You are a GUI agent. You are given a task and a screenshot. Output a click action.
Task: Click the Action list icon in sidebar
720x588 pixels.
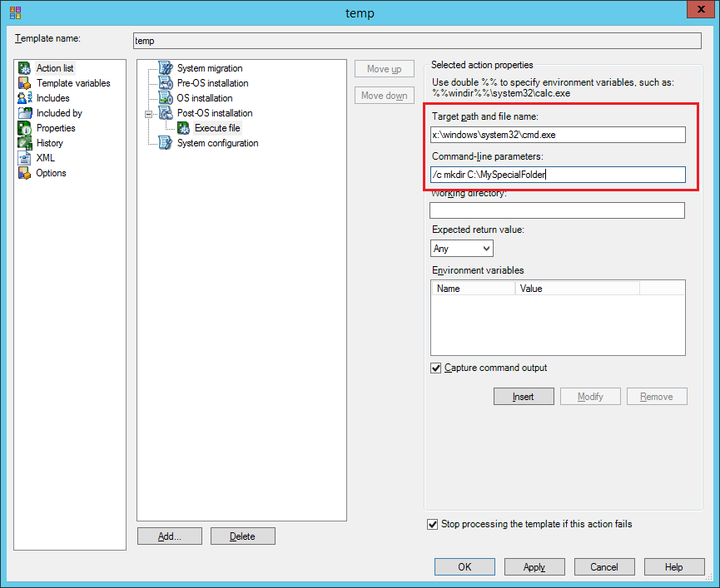point(25,68)
